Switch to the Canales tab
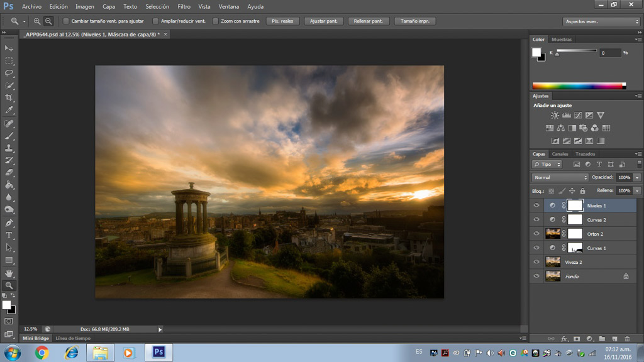This screenshot has width=644, height=362. [560, 154]
